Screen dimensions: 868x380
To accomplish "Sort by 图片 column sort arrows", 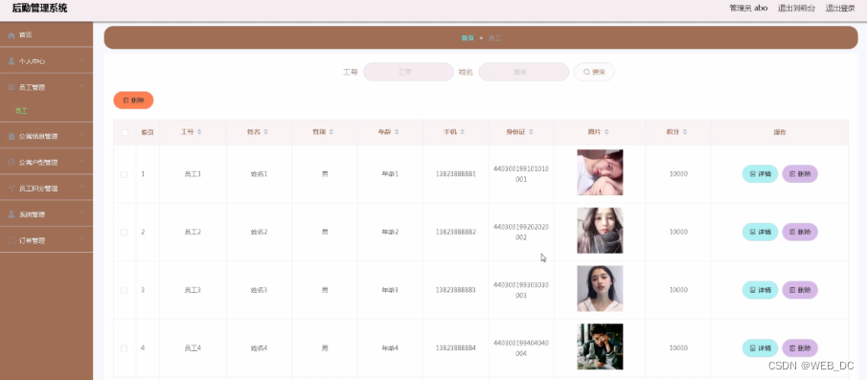I will tap(606, 132).
